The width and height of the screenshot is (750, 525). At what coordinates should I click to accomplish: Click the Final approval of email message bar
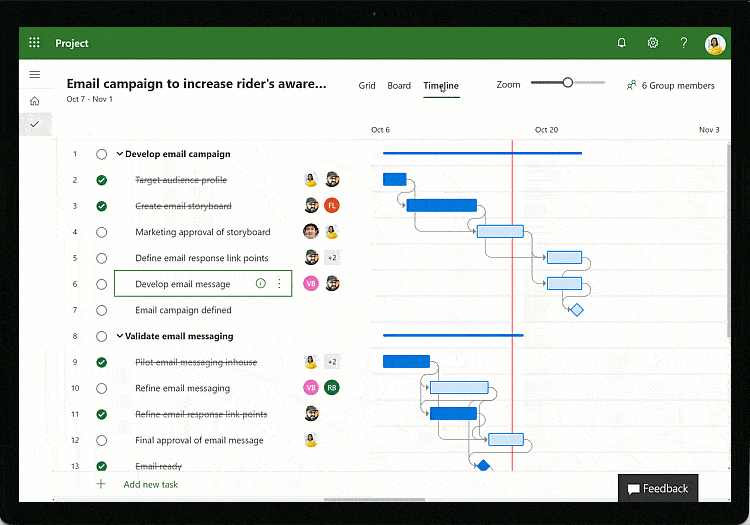(x=506, y=439)
